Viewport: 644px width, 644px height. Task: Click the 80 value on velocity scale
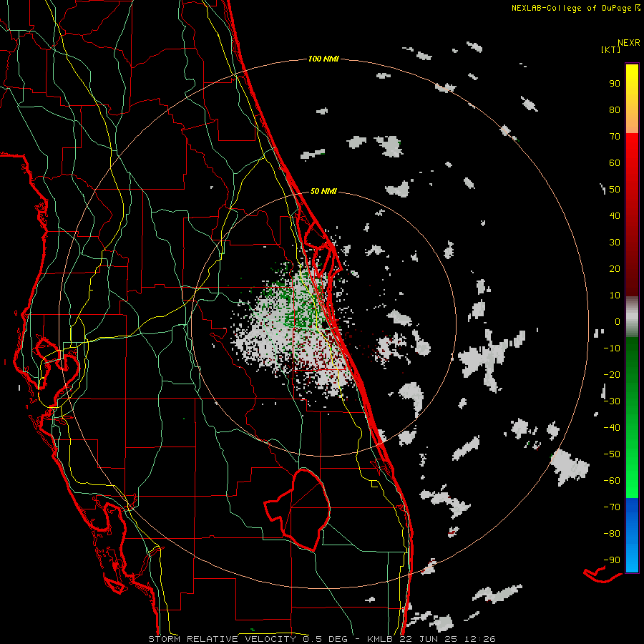tap(615, 110)
